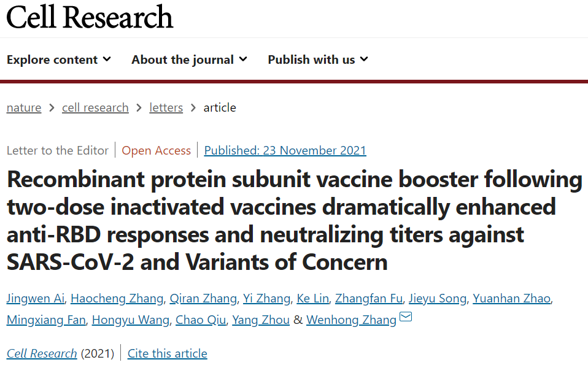Viewport: 588px width, 365px height.
Task: Select author Zhangfan Fu
Action: [x=369, y=298]
